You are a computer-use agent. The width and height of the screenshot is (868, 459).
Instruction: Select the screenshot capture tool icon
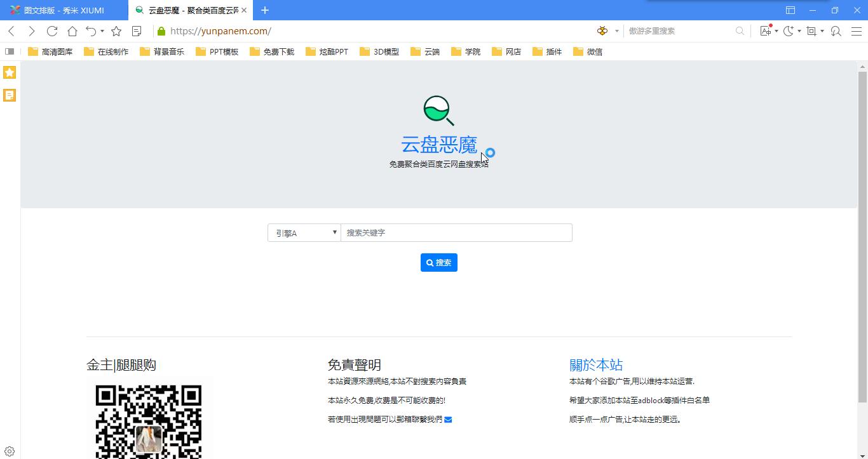[x=810, y=30]
